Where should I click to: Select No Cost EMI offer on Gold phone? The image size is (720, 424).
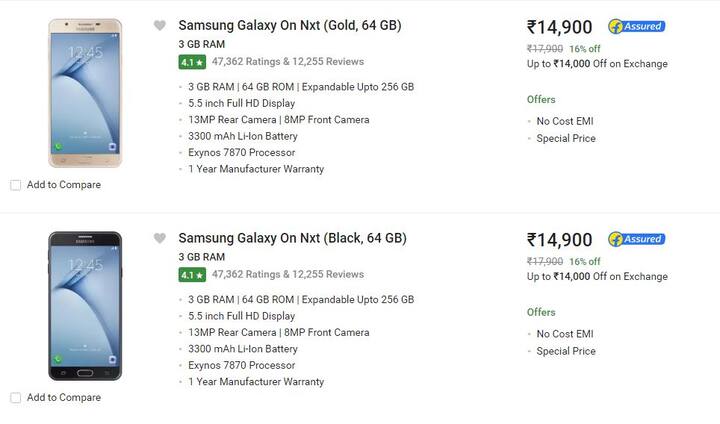click(566, 122)
